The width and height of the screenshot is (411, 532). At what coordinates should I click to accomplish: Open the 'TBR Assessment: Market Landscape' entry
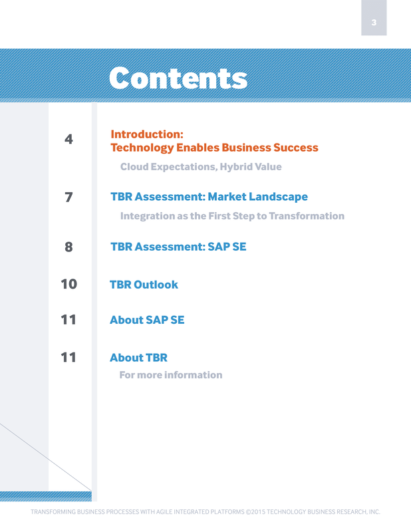(x=209, y=197)
